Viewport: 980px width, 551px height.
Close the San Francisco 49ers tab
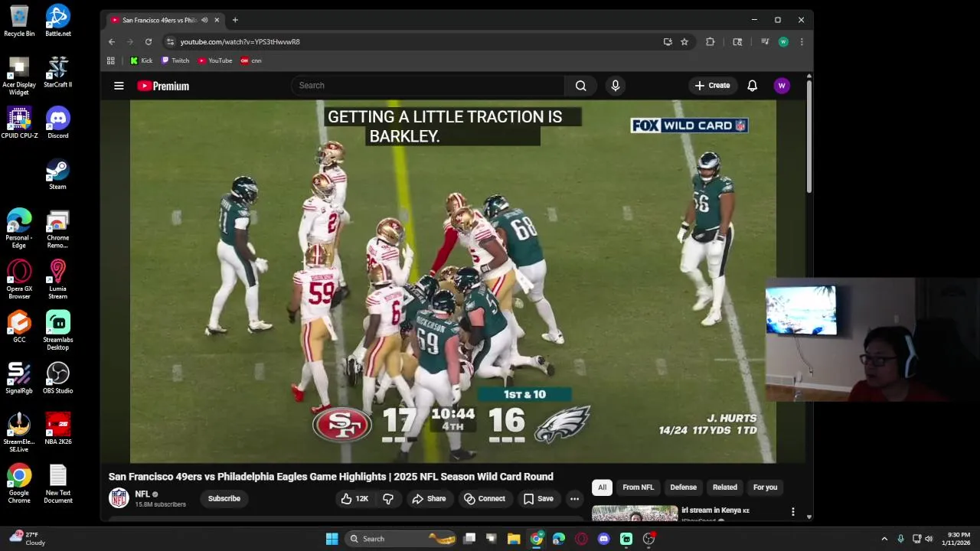click(x=217, y=20)
